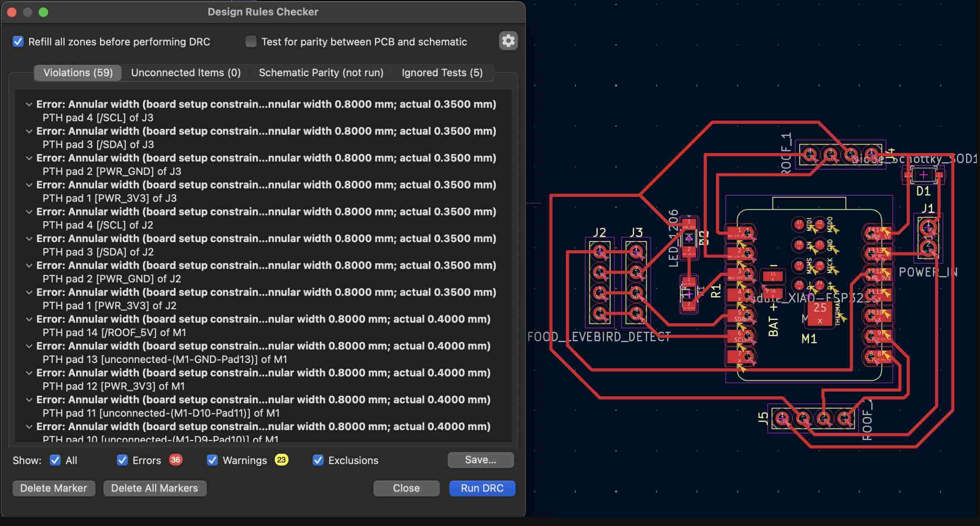980x526 pixels.
Task: Switch to the Violations (59) tab
Action: [78, 73]
